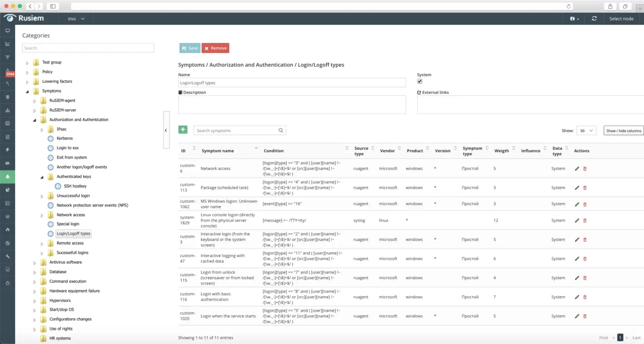
Task: Click the Categories search field
Action: (88, 48)
